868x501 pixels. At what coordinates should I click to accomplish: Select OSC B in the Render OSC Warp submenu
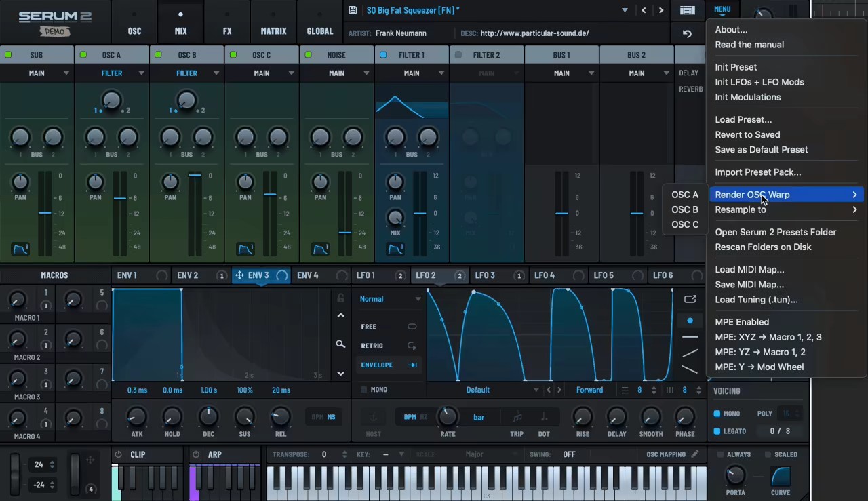coord(684,209)
